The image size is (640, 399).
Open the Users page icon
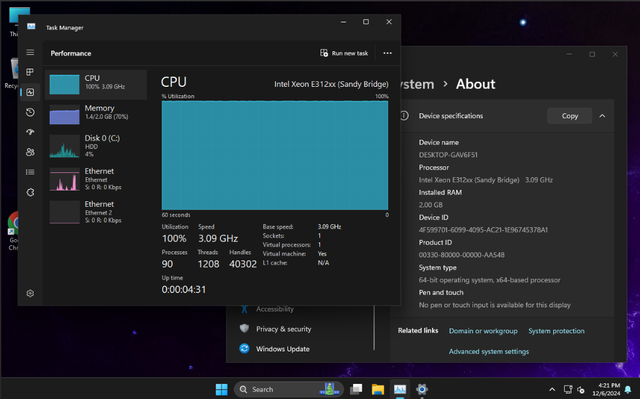click(x=30, y=152)
